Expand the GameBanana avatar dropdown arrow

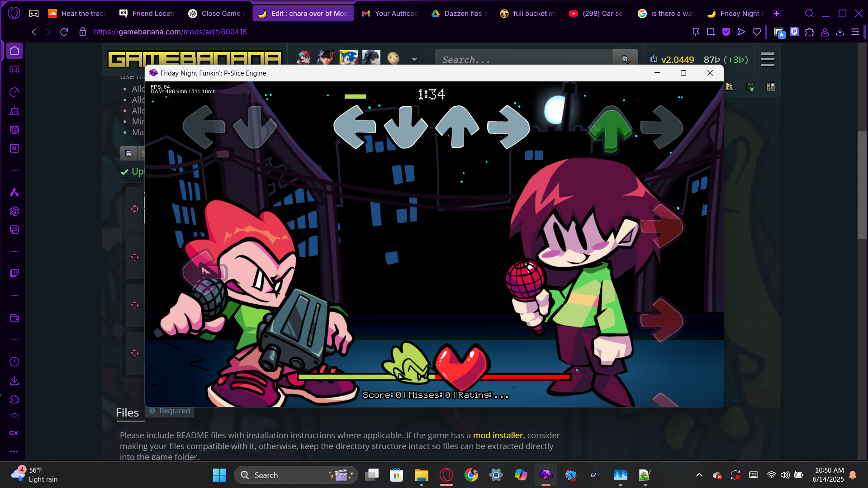pos(414,59)
